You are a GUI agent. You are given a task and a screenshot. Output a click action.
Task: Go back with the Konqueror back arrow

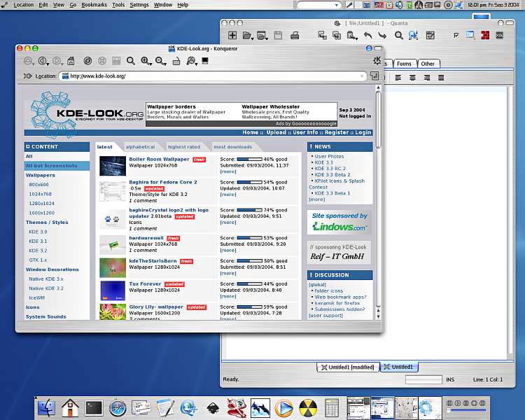click(42, 61)
